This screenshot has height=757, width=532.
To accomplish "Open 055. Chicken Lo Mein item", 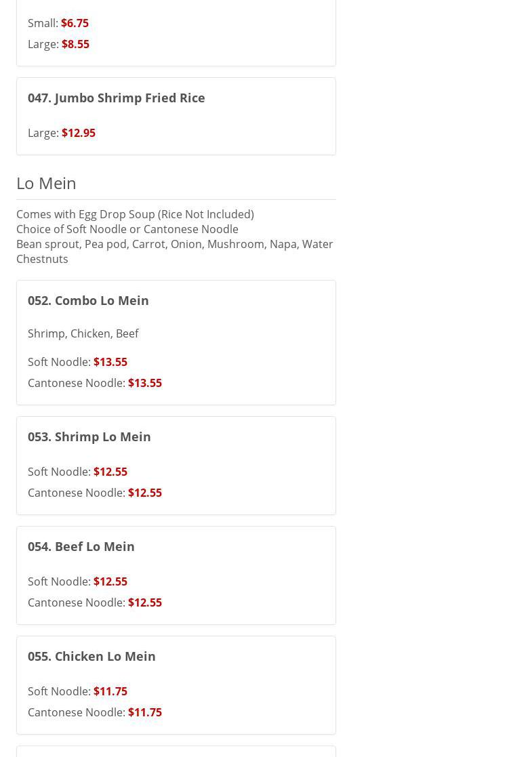I will click(91, 656).
